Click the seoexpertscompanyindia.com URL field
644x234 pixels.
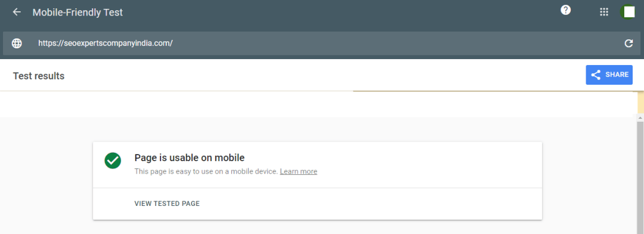[321, 43]
